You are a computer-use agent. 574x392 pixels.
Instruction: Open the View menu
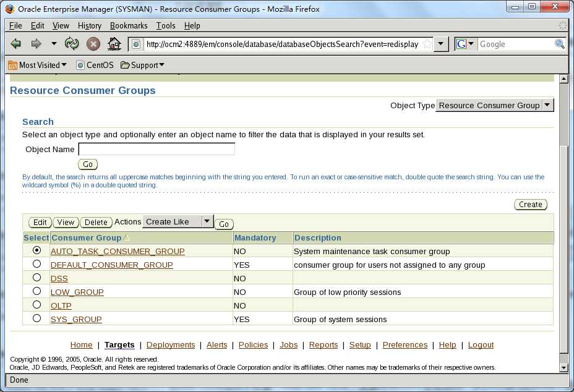61,25
